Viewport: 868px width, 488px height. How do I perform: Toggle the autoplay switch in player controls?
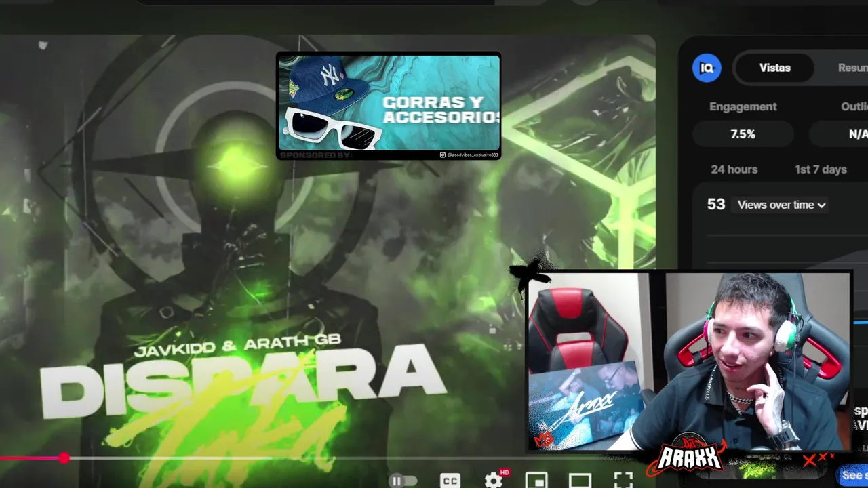(x=403, y=481)
